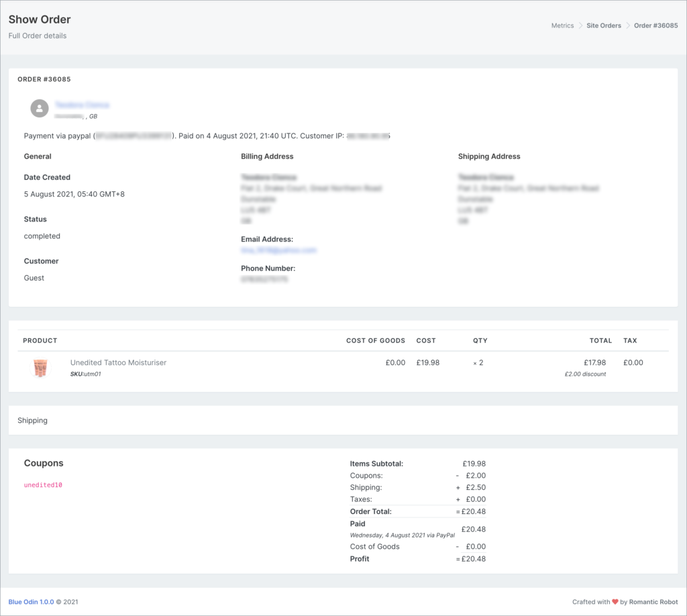This screenshot has width=687, height=616.
Task: Click the Show Order page heading
Action: (40, 19)
